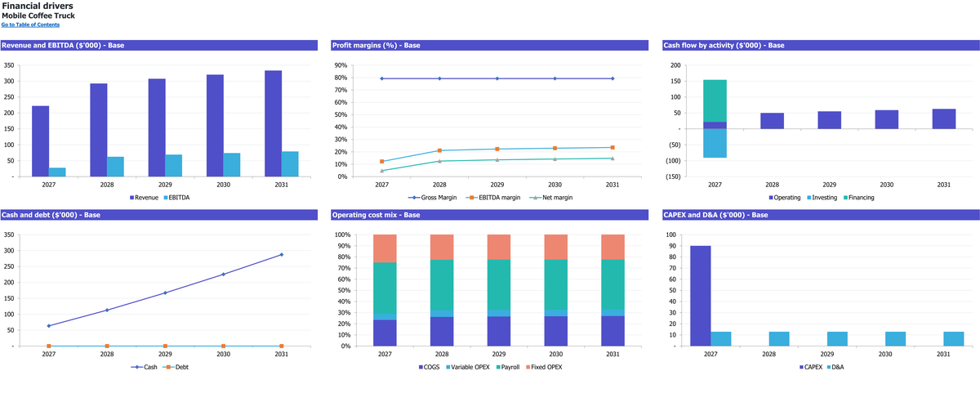Click the Financing legend entry
Screen dimensions: 980x411
coord(859,198)
